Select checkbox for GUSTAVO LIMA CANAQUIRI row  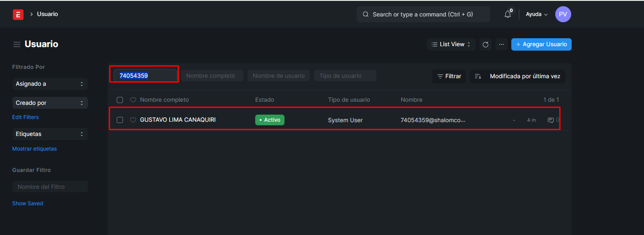point(120,120)
